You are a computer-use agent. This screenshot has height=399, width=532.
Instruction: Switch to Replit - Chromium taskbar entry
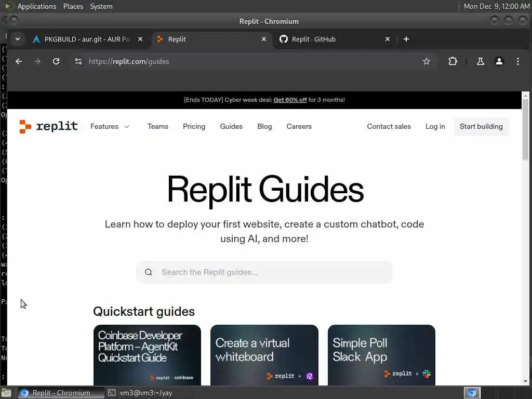pyautogui.click(x=61, y=393)
